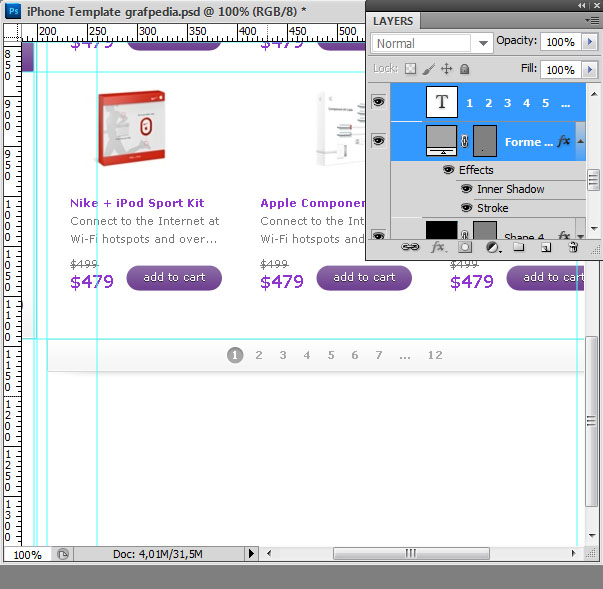The image size is (603, 589).
Task: Hide the text layer 1 2 3 4 5
Action: click(378, 102)
